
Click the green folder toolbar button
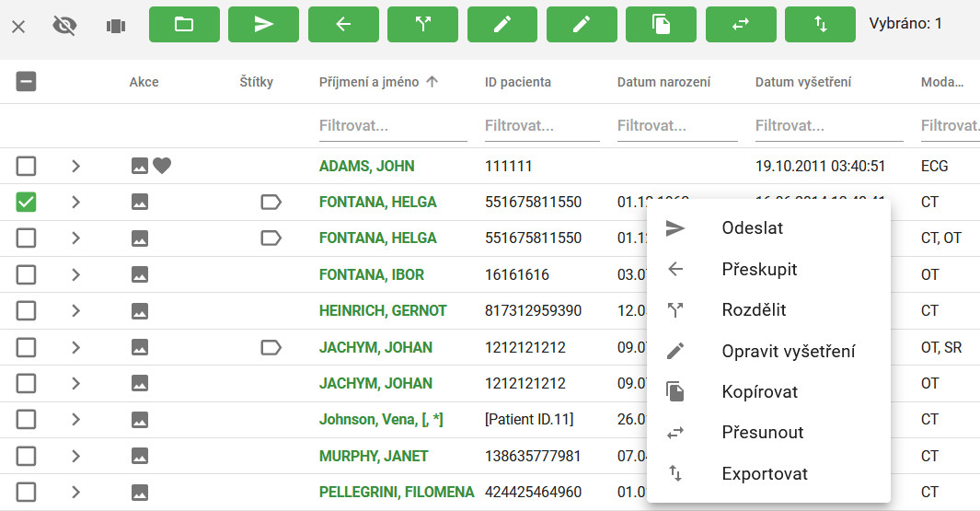pyautogui.click(x=184, y=24)
